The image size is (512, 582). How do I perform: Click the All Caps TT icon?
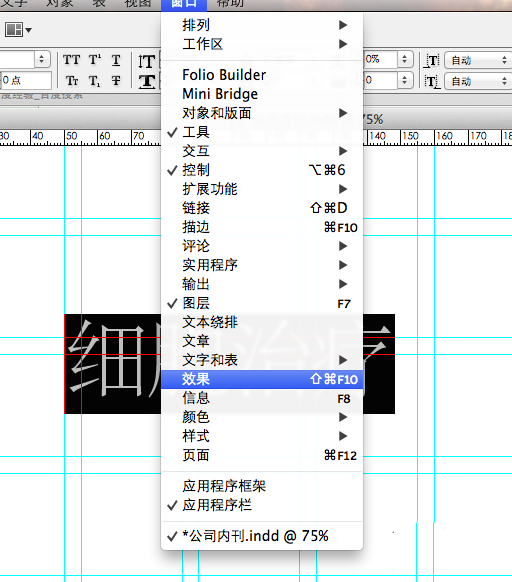tap(71, 60)
